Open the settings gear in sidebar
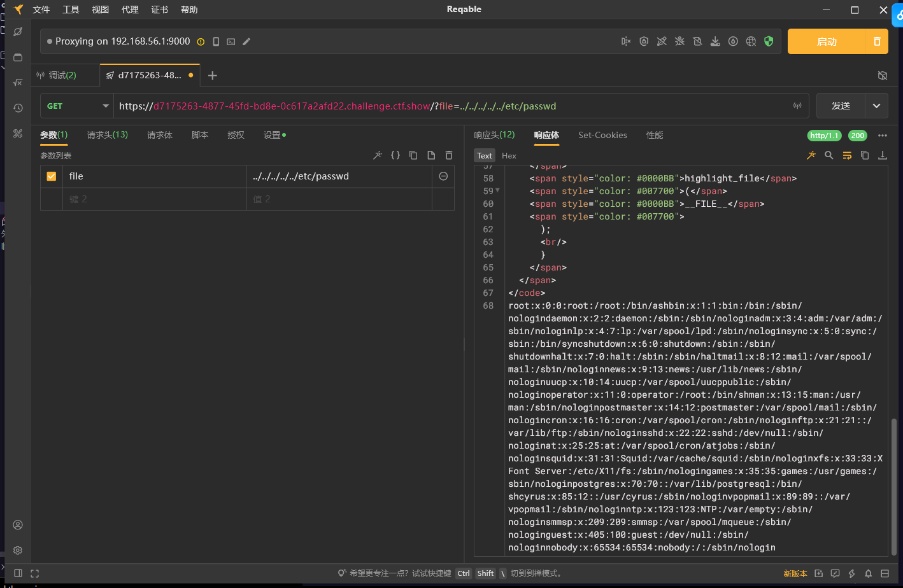The height and width of the screenshot is (588, 903). pos(18,550)
